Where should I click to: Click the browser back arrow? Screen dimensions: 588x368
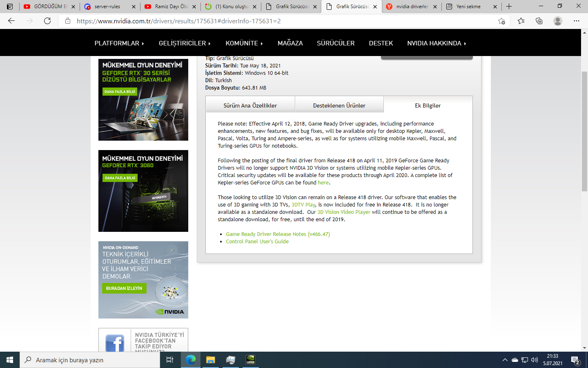11,21
